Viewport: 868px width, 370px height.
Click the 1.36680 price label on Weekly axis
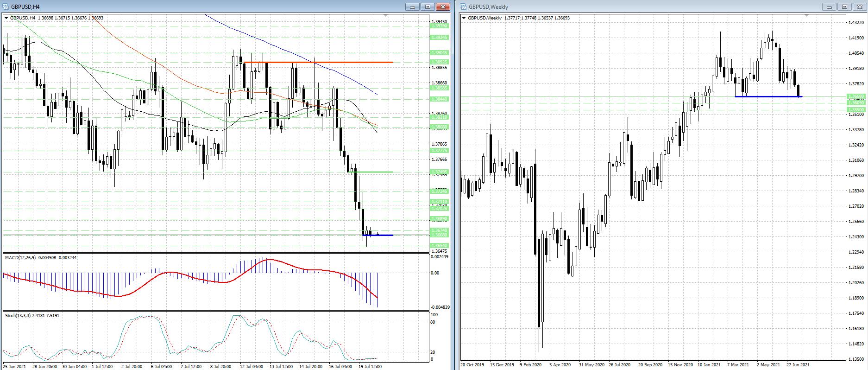pos(855,96)
